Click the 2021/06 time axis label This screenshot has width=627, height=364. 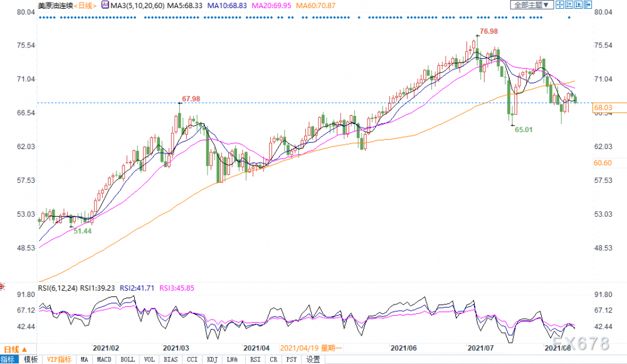[403, 348]
